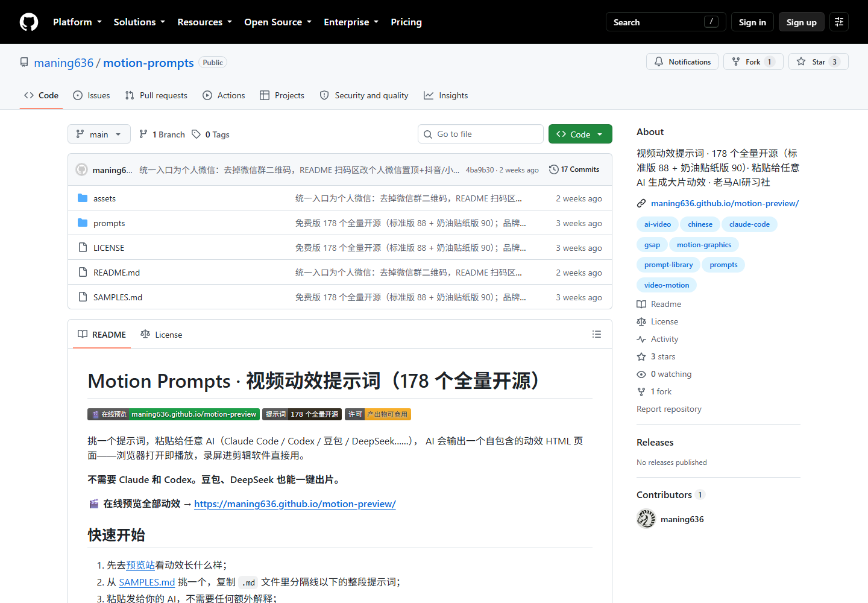Screen dimensions: 868x603
Task: Click the claude-code topic tag
Action: (x=749, y=224)
